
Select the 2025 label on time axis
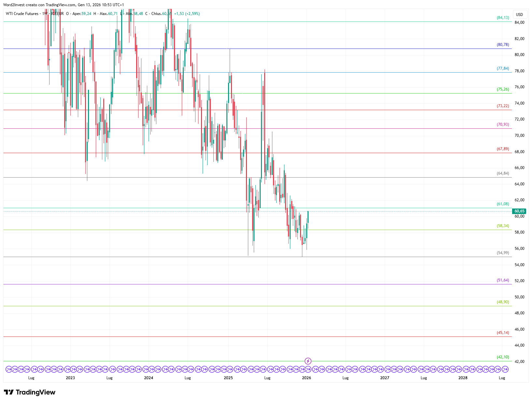click(x=228, y=378)
